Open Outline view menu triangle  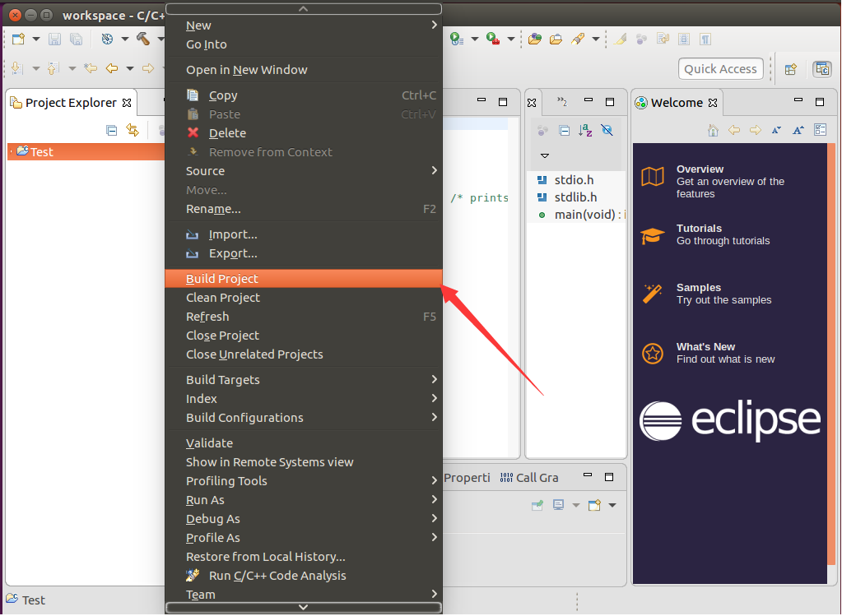pos(545,155)
